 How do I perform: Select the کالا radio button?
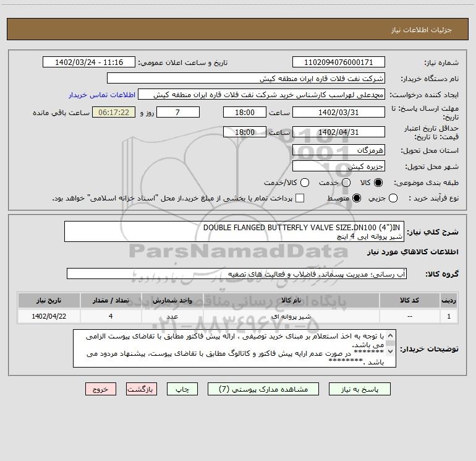click(x=378, y=183)
